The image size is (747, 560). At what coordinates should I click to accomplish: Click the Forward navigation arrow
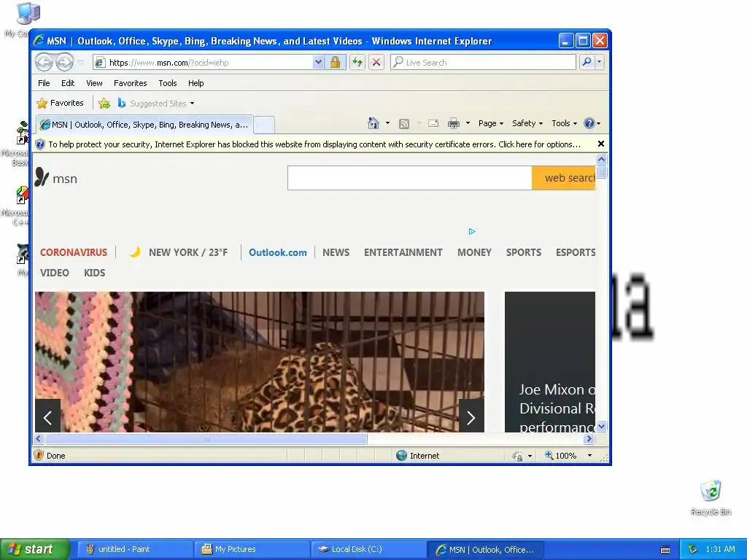point(64,62)
